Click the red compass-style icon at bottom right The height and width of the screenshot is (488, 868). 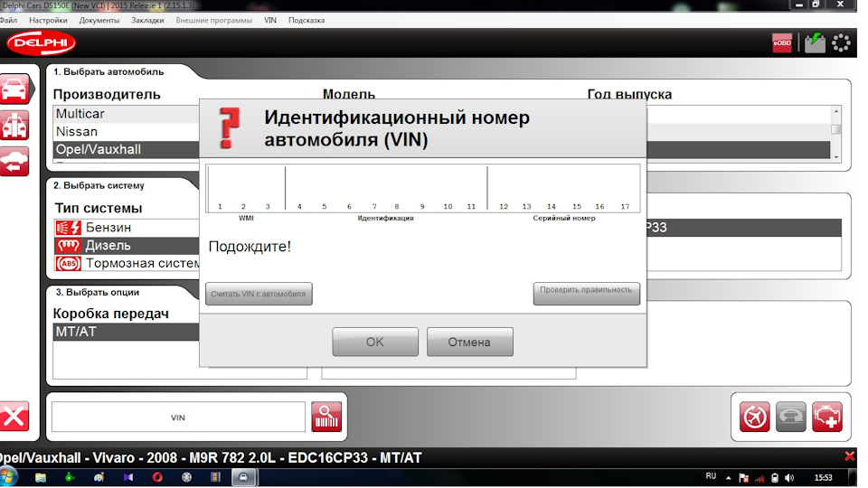754,417
